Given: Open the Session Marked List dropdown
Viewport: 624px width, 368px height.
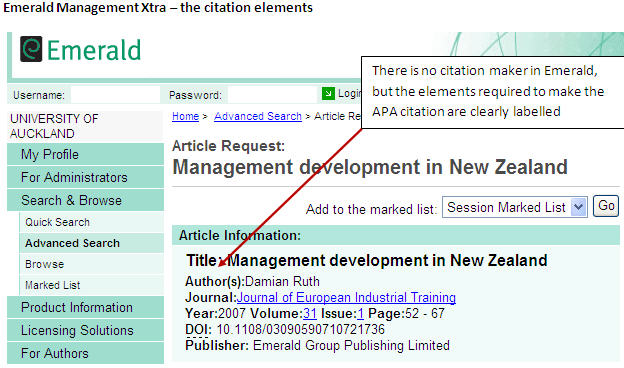Looking at the screenshot, I should point(515,207).
